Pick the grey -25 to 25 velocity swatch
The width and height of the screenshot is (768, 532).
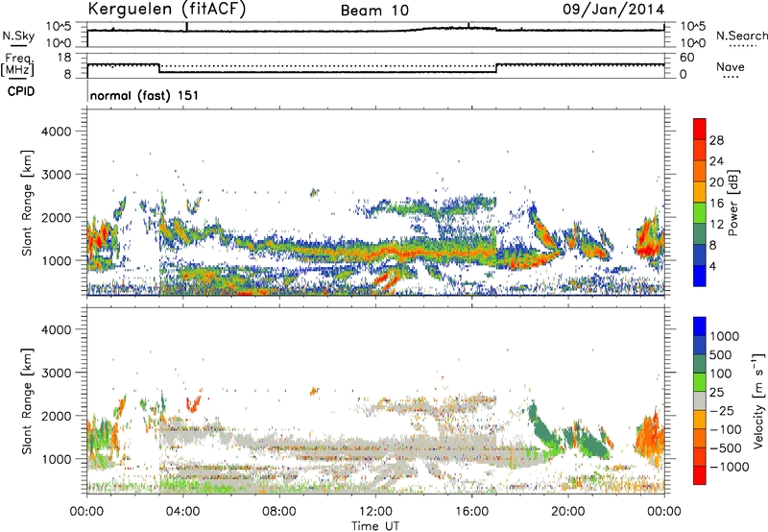click(x=700, y=401)
